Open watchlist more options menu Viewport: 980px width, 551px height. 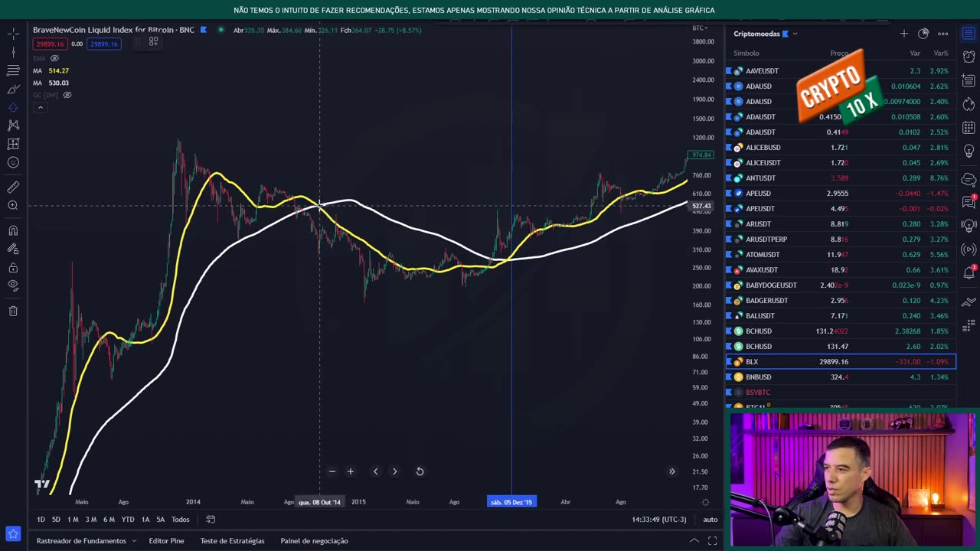943,34
